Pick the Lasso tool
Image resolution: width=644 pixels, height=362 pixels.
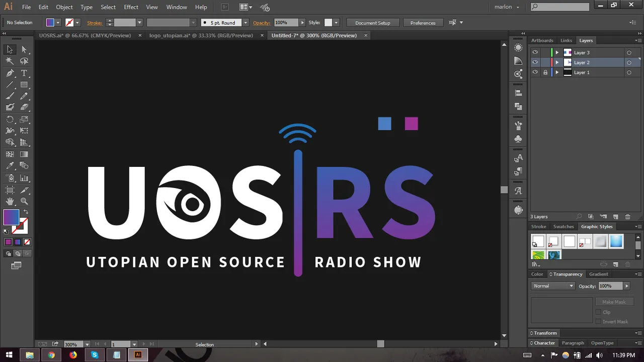coord(24,61)
